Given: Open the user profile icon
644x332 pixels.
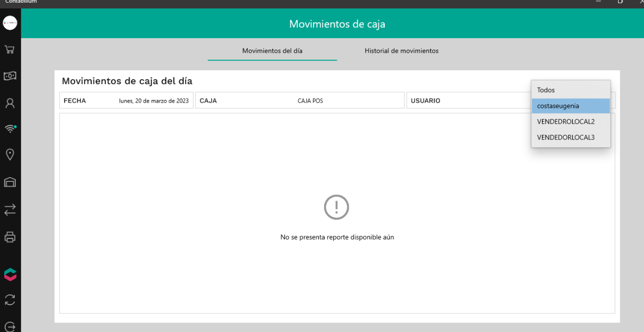Looking at the screenshot, I should [x=10, y=103].
